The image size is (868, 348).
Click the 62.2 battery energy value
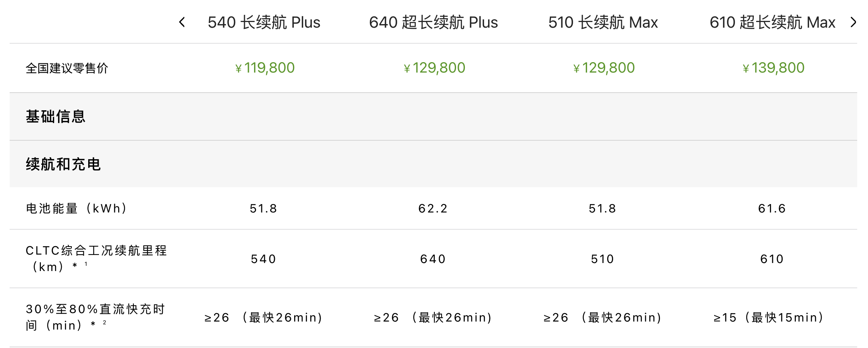coord(433,208)
